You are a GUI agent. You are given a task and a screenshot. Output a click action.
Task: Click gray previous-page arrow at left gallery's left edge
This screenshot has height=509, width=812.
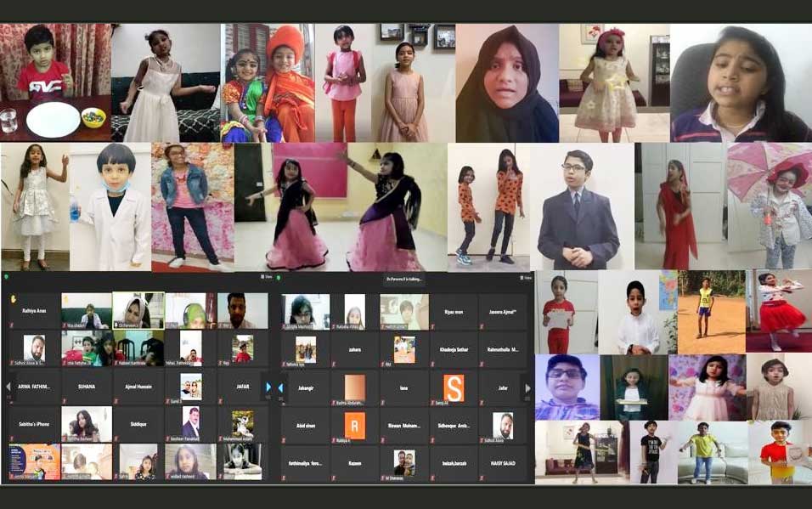click(x=6, y=387)
